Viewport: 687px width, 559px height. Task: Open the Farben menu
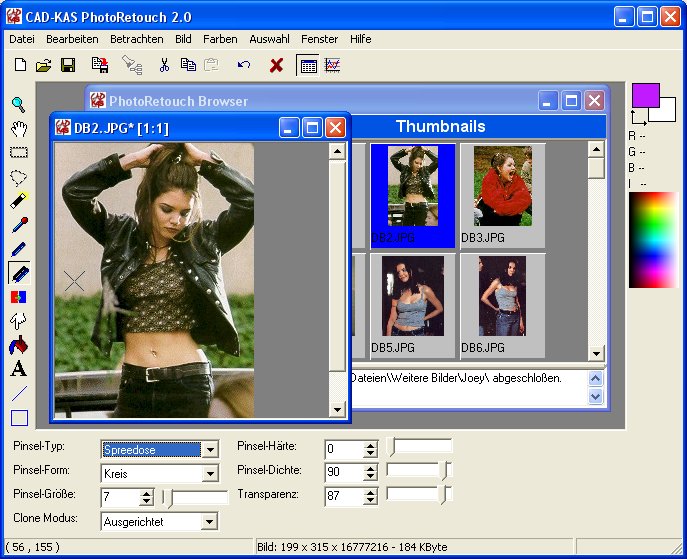[220, 39]
